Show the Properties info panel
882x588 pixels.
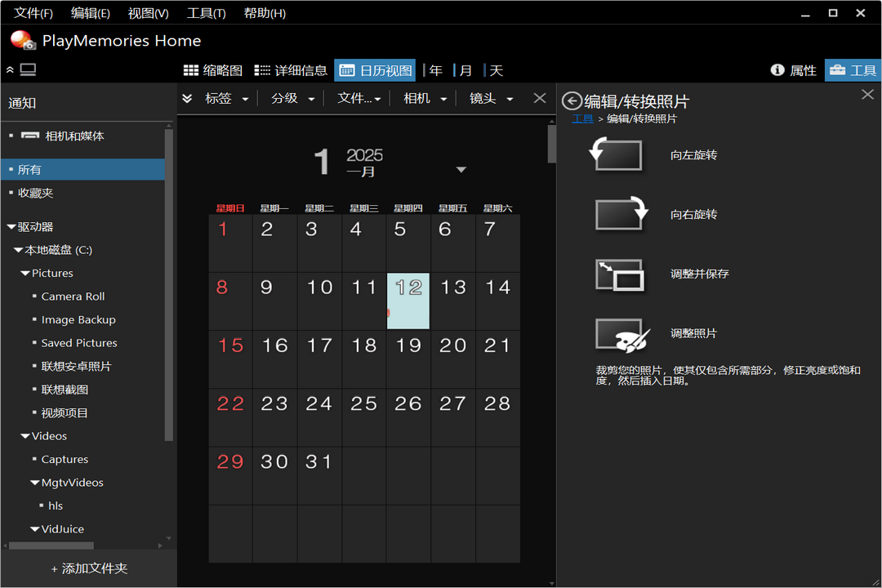793,70
